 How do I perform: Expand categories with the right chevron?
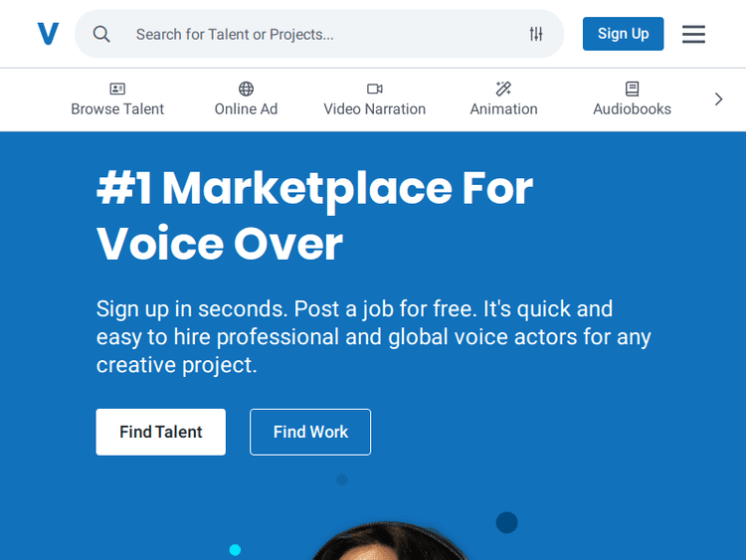(718, 98)
